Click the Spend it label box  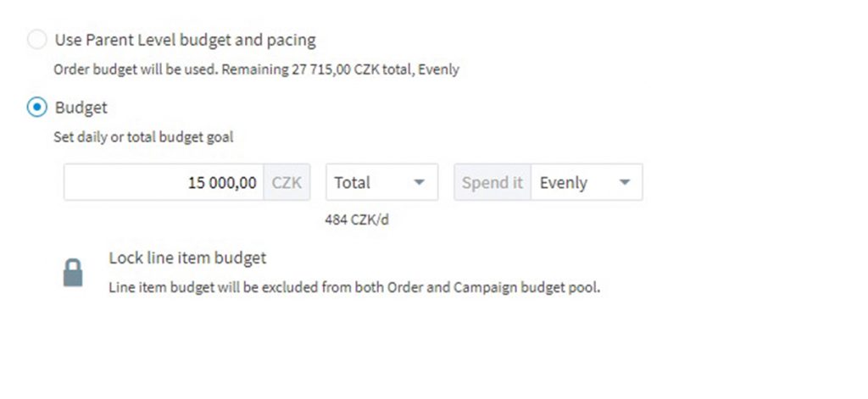click(x=492, y=182)
